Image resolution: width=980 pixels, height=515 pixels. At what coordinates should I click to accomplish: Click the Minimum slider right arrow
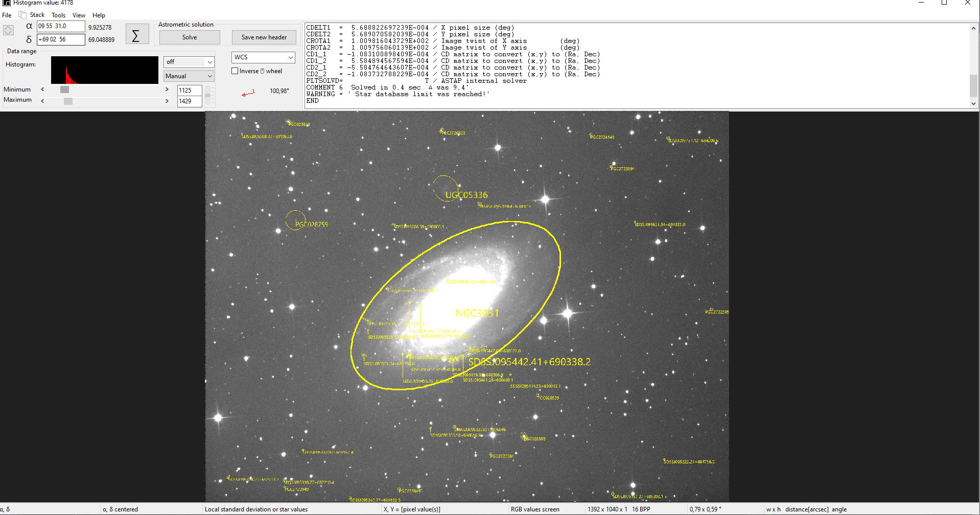pyautogui.click(x=167, y=89)
